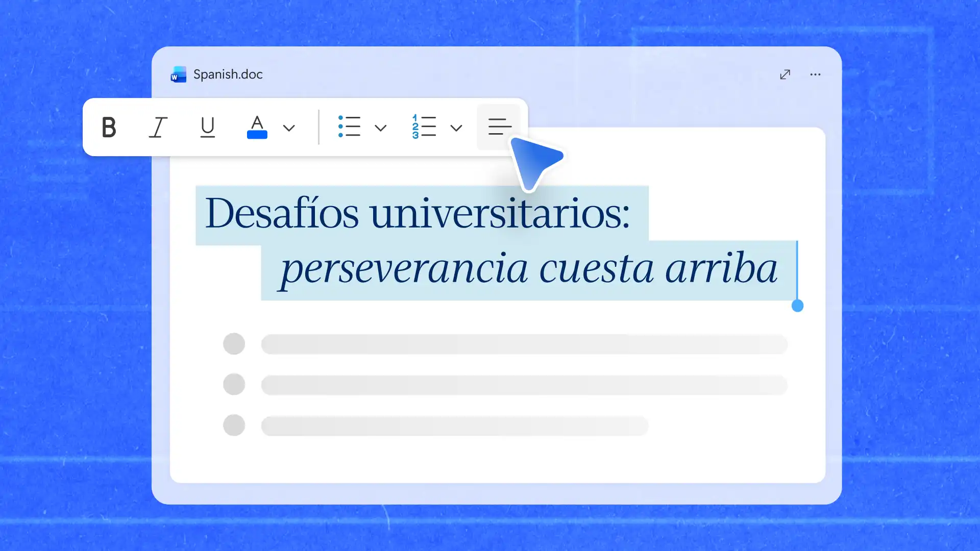
Task: Select the first placeholder bullet circle
Action: pyautogui.click(x=234, y=344)
